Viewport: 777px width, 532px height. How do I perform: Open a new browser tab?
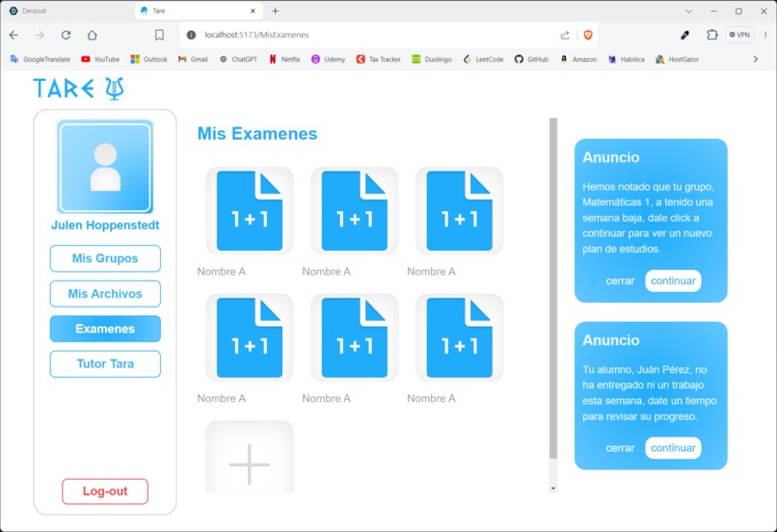(275, 11)
